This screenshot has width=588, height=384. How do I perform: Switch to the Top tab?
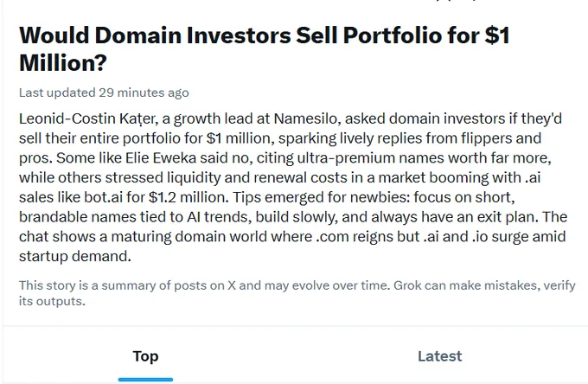coord(145,356)
